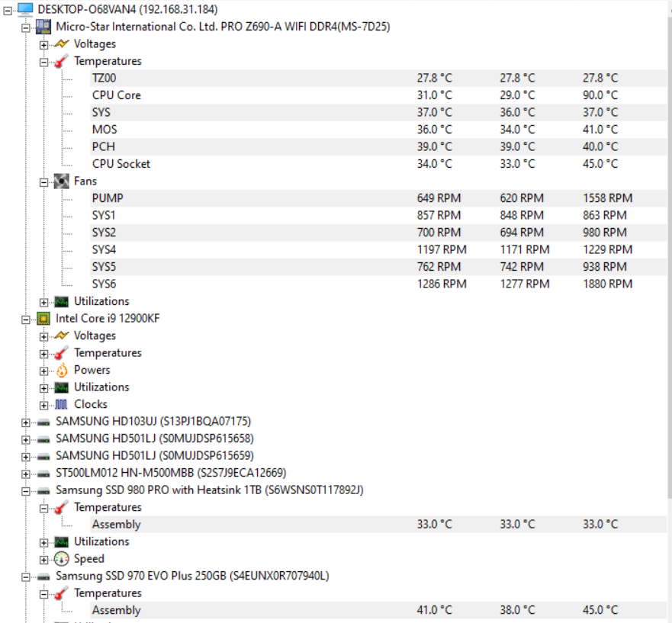Click the Fans section fan icon
The height and width of the screenshot is (623, 672).
coord(62,181)
